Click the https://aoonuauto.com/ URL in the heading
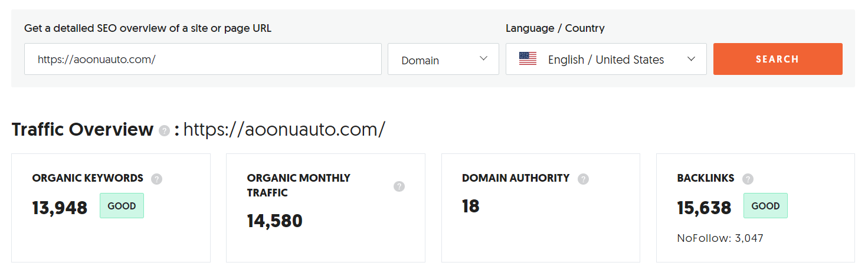 coord(284,130)
